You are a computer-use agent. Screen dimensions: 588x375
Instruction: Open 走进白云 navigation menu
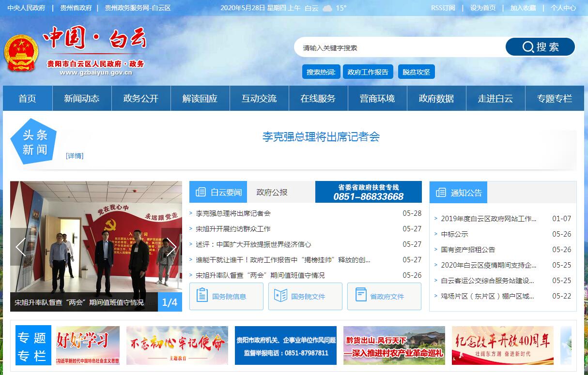click(x=495, y=98)
